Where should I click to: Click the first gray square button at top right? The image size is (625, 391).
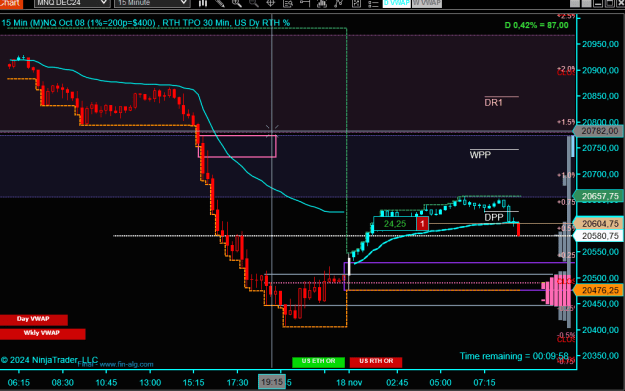pyautogui.click(x=575, y=3)
